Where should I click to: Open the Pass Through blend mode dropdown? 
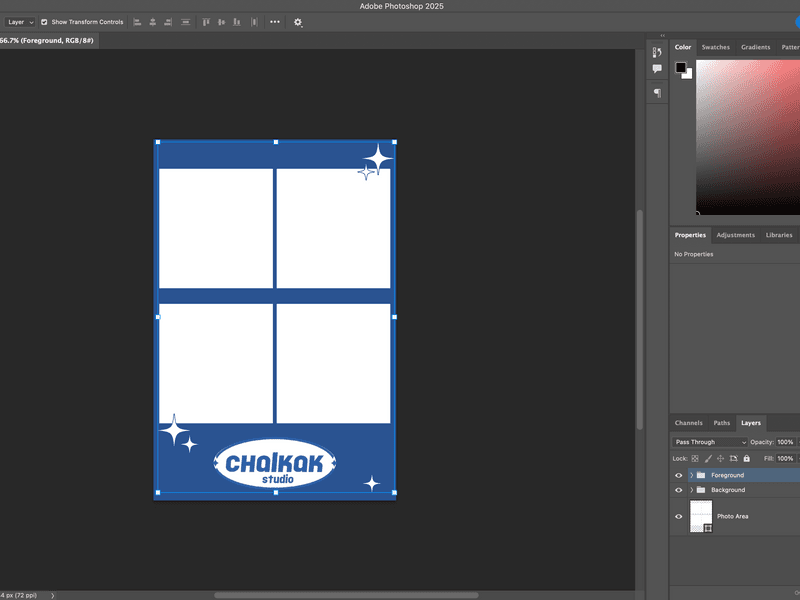tap(709, 442)
